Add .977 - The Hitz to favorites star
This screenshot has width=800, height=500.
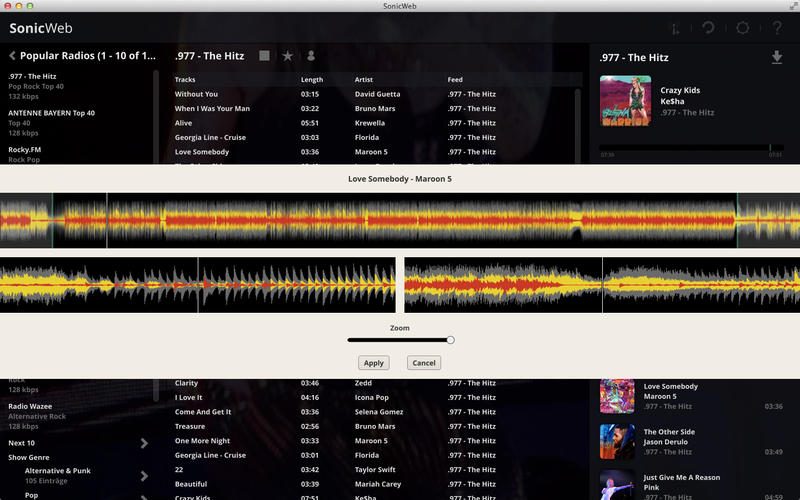[288, 56]
